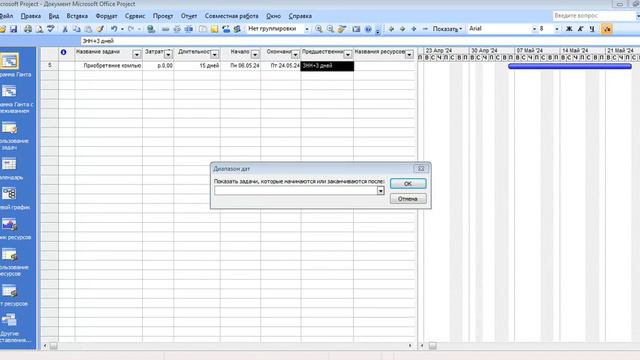Click the table horizontal scrollbar right arrow
Image resolution: width=640 pixels, height=360 pixels.
pyautogui.click(x=410, y=346)
